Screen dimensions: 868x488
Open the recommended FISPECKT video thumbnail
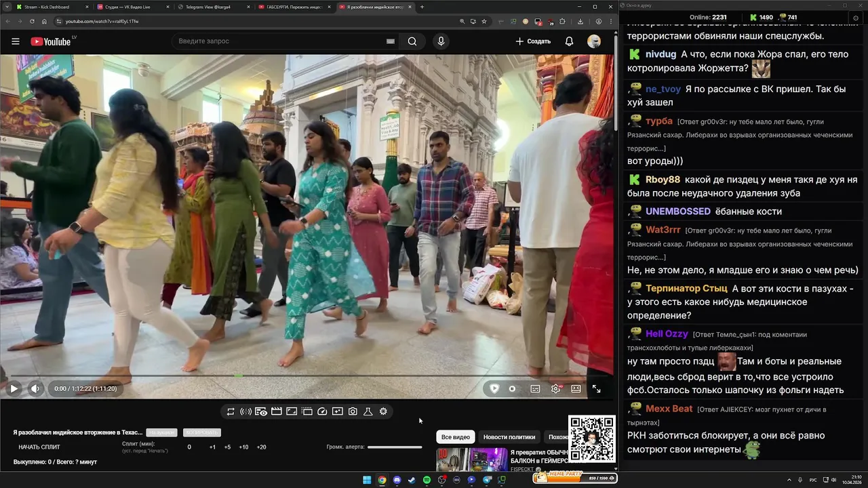pyautogui.click(x=471, y=460)
